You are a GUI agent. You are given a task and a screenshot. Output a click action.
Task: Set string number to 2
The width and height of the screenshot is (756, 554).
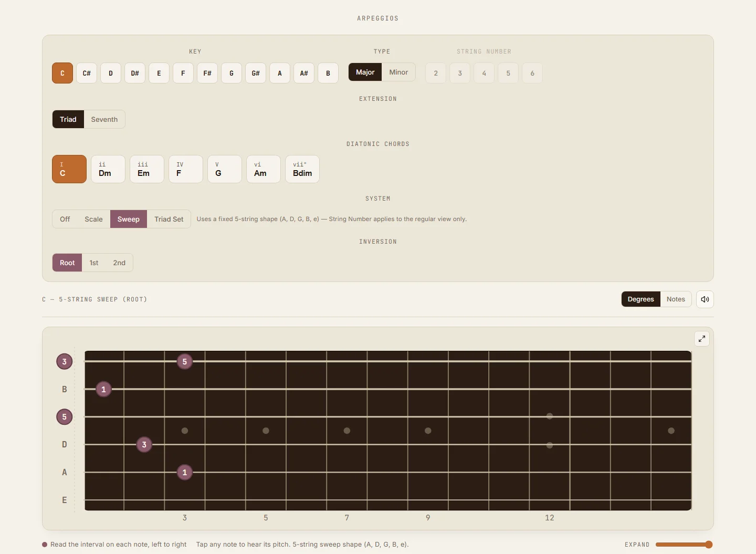[436, 73]
